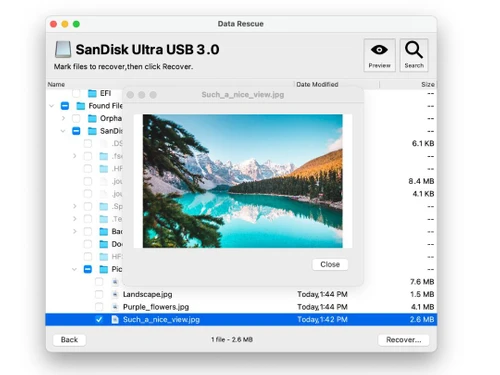
Task: Check the Do folder checkbox
Action: 88,244
